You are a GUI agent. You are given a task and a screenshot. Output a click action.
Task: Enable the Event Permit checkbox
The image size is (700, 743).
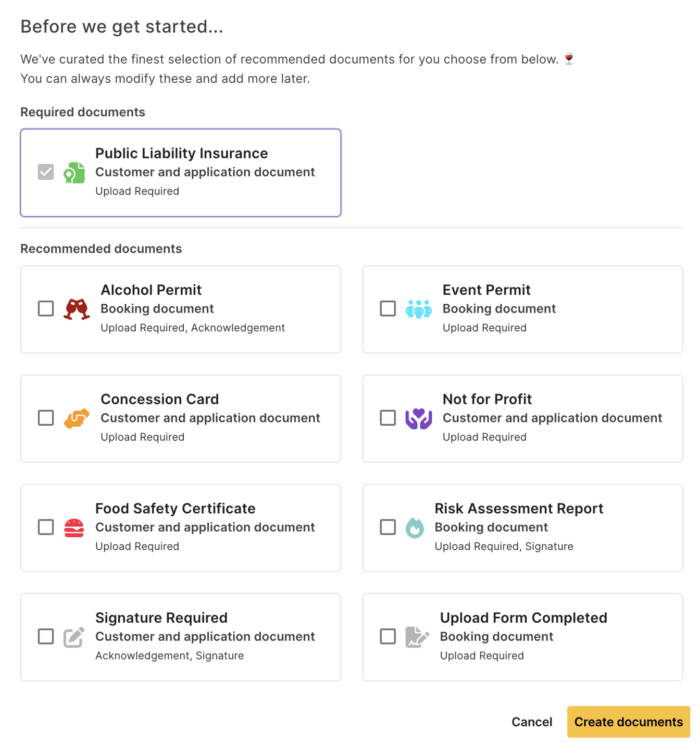(x=388, y=308)
